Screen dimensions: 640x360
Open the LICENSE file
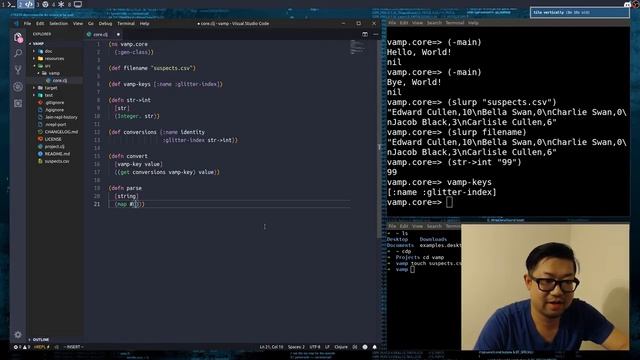[x=53, y=139]
